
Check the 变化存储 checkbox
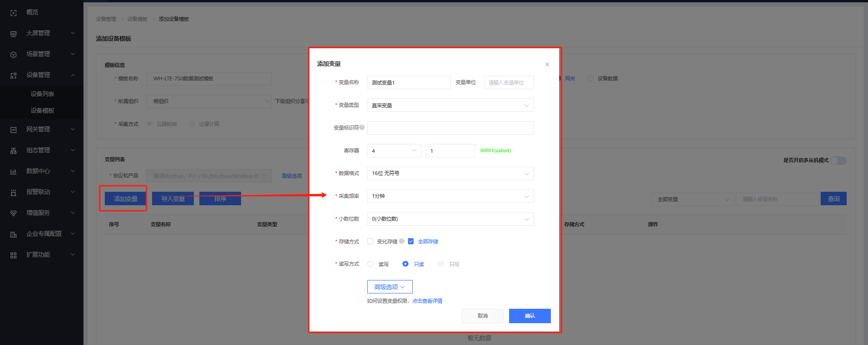pyautogui.click(x=370, y=241)
